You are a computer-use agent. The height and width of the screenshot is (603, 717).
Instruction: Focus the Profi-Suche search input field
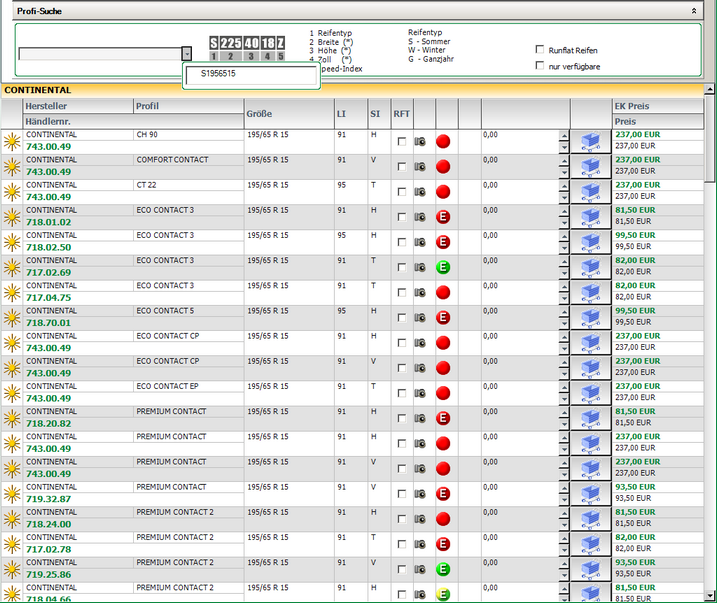100,54
